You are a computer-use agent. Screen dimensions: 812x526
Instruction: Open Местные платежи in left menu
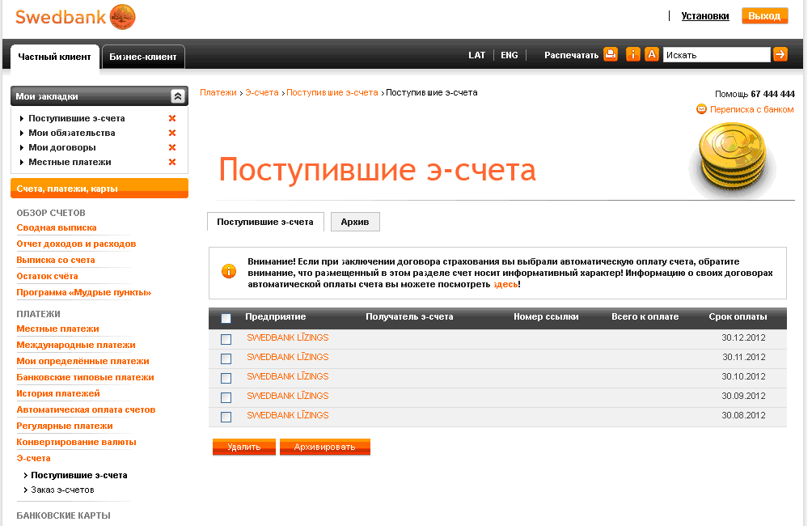pyautogui.click(x=58, y=329)
